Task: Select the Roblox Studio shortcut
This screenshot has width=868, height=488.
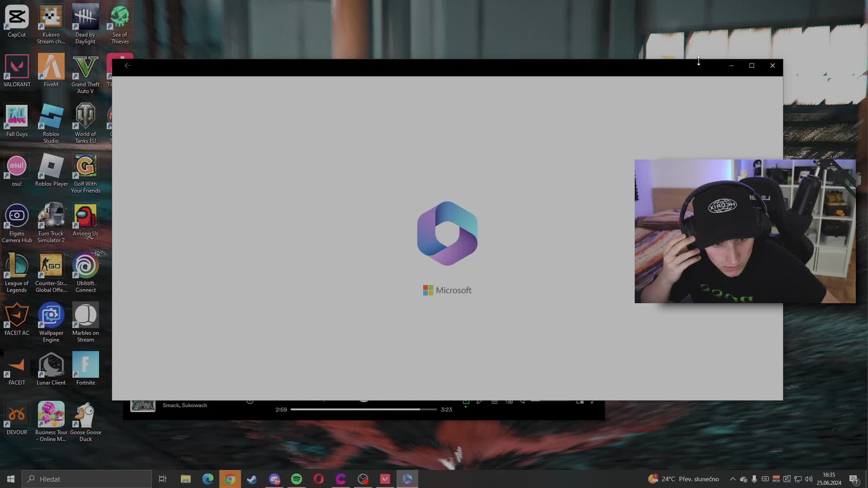Action: click(x=51, y=124)
